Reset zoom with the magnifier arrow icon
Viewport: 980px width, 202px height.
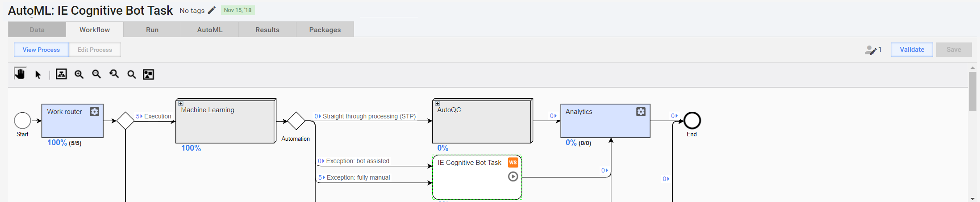pos(114,74)
